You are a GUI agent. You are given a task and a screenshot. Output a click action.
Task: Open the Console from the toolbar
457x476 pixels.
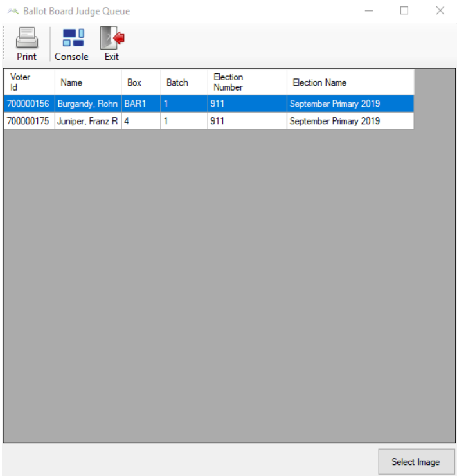click(x=71, y=44)
